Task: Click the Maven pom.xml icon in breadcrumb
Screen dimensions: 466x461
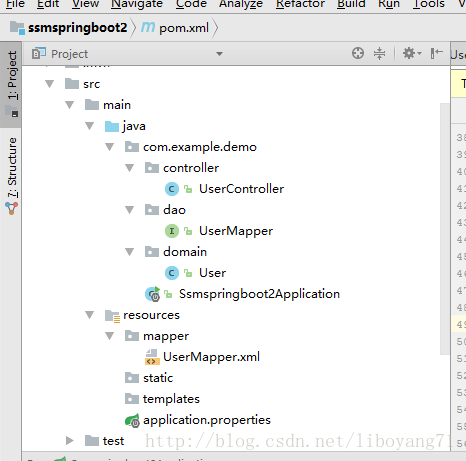Action: coord(148,27)
